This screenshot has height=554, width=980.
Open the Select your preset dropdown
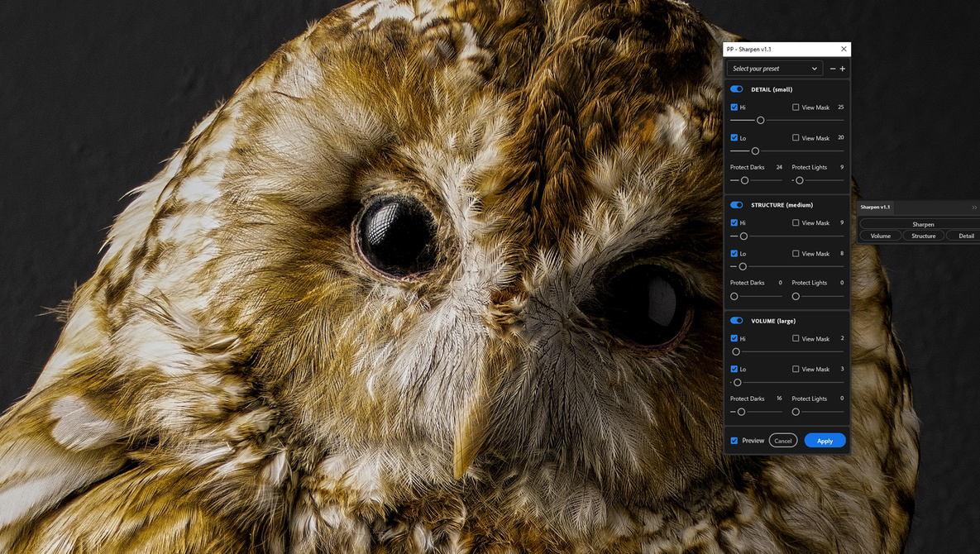[774, 69]
